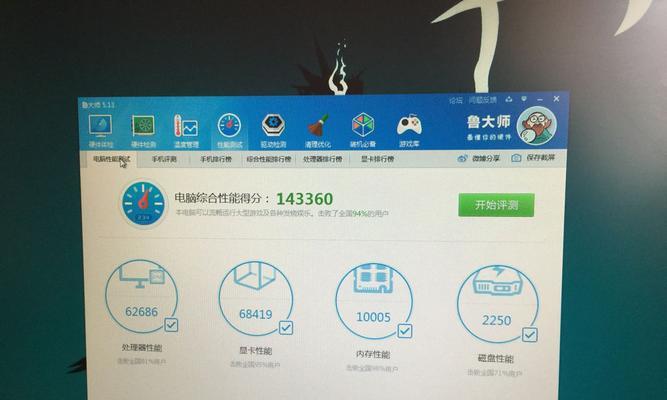Viewport: 667px width, 400px height.
Task: Switch to the 手机排行榜 tab
Action: tap(216, 159)
